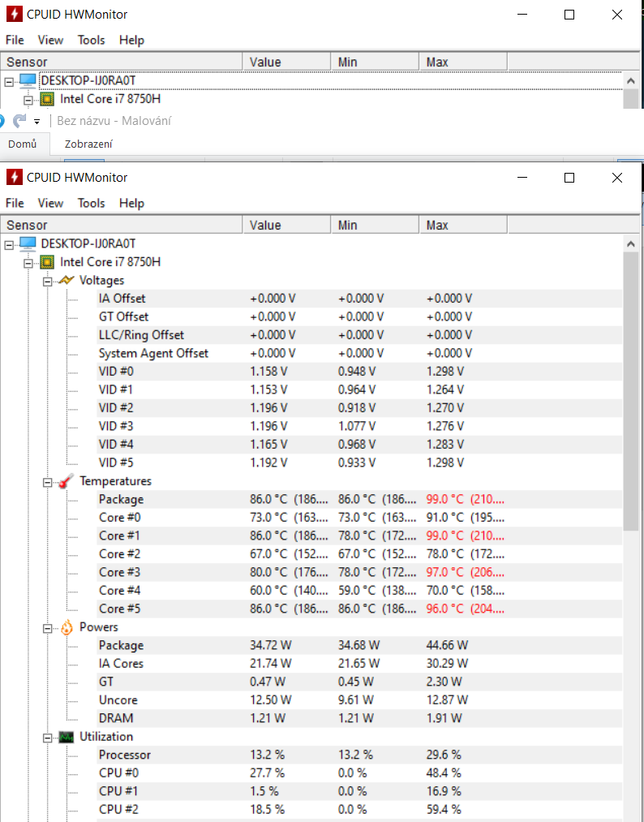
Task: Open View menu in upper HWMonitor window
Action: 50,40
